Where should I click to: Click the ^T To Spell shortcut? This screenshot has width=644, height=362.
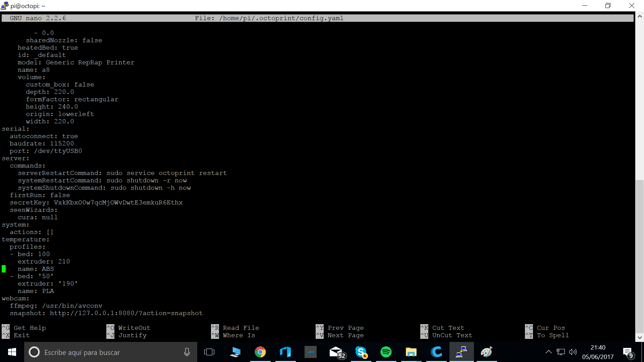[x=547, y=335]
